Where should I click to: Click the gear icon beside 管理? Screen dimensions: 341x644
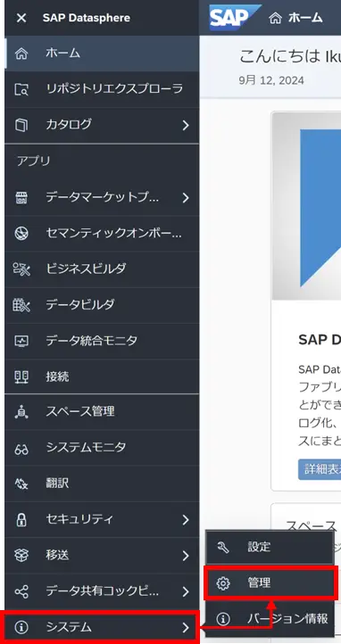pyautogui.click(x=223, y=582)
